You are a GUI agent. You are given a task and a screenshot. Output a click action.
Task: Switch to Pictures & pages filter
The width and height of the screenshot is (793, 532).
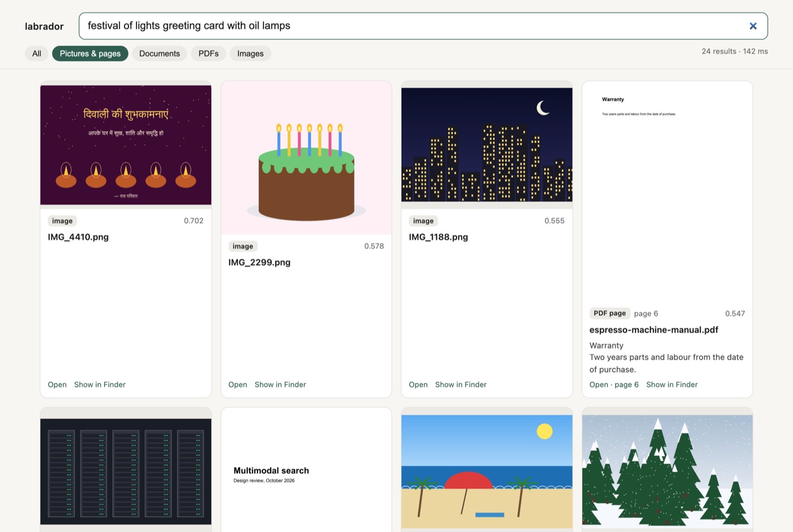click(90, 54)
